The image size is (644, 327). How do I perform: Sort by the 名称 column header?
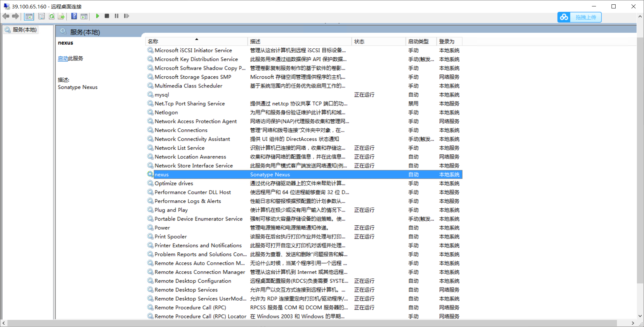point(196,41)
